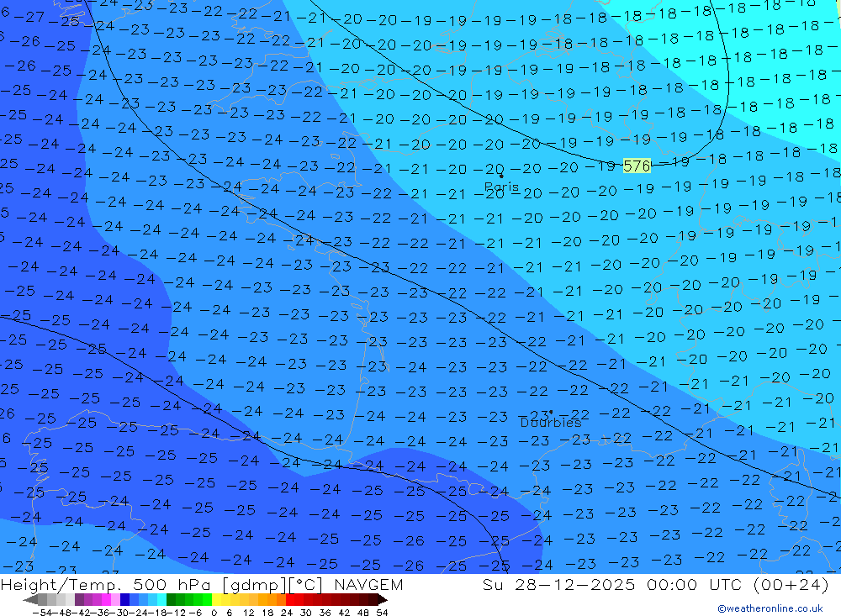Pick the bright cyan legend swatch at -18
The height and width of the screenshot is (616, 841).
[161, 600]
